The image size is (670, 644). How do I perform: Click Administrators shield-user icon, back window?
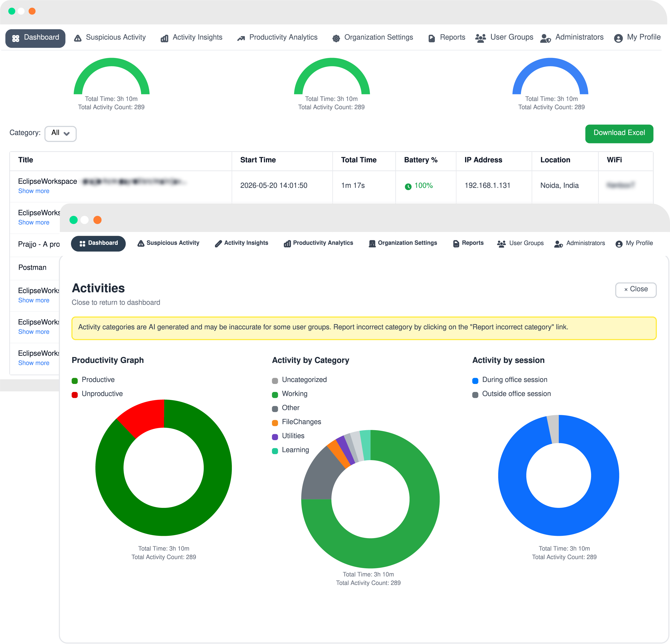[x=546, y=38]
